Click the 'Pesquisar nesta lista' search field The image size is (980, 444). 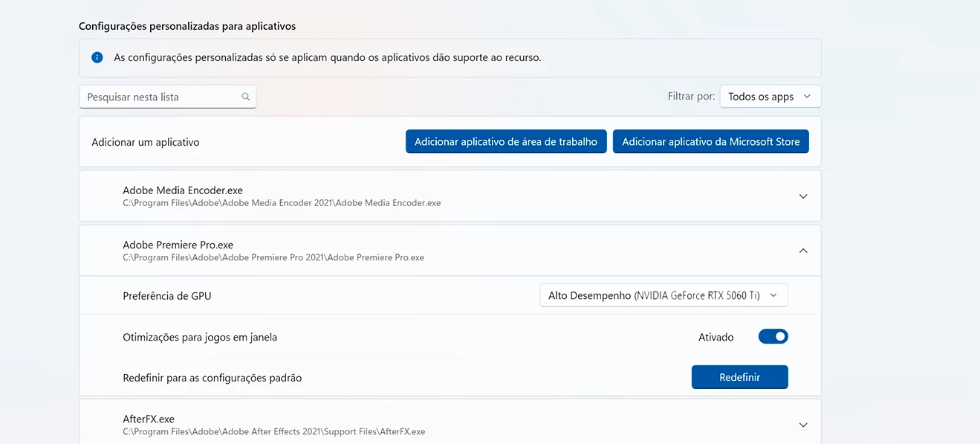click(168, 97)
